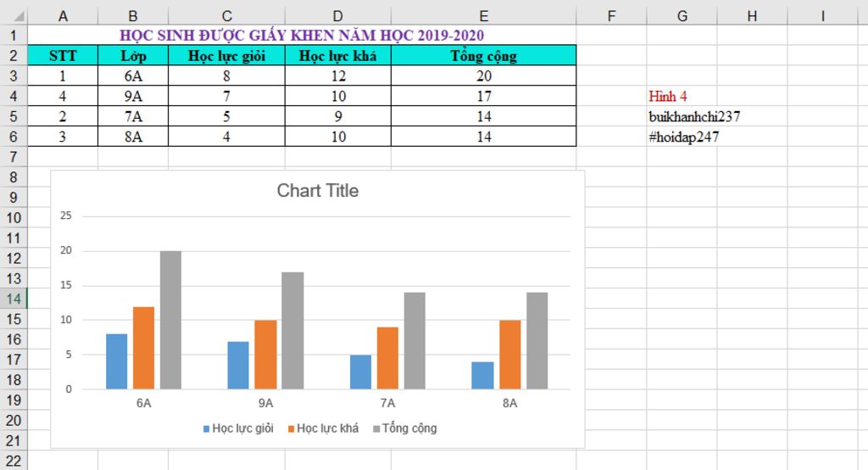Select STT cell with value 3
The width and height of the screenshot is (868, 470).
tap(63, 137)
